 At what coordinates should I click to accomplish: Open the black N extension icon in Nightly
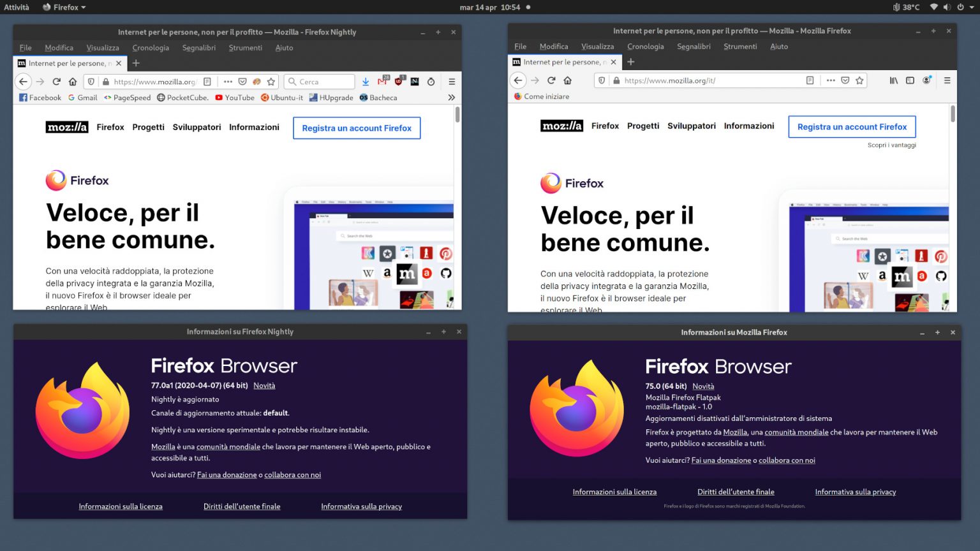(x=415, y=82)
